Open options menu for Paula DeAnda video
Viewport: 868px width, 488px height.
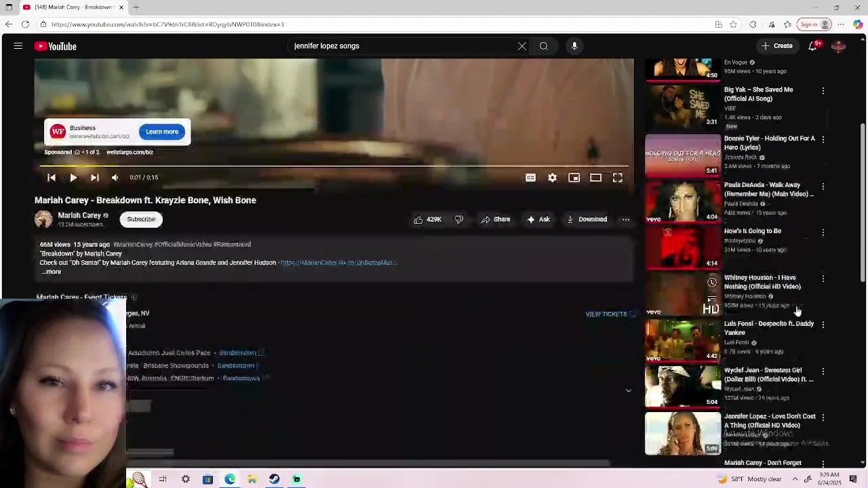823,186
